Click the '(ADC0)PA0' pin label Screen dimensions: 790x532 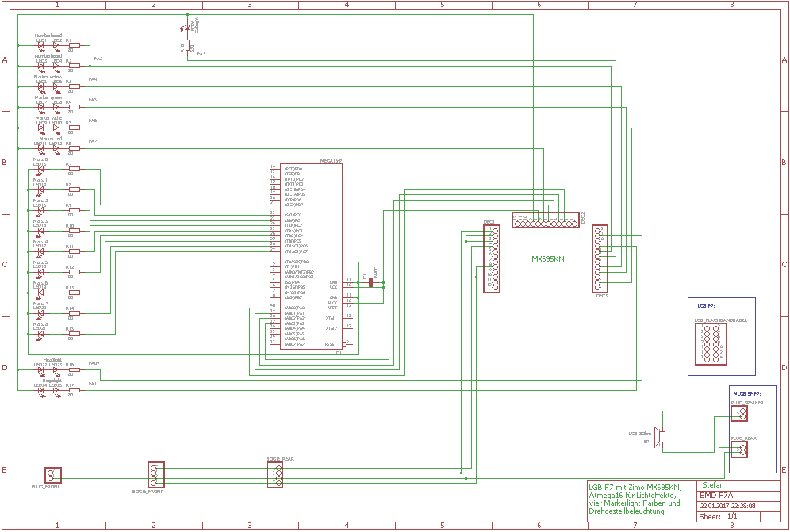pyautogui.click(x=294, y=308)
